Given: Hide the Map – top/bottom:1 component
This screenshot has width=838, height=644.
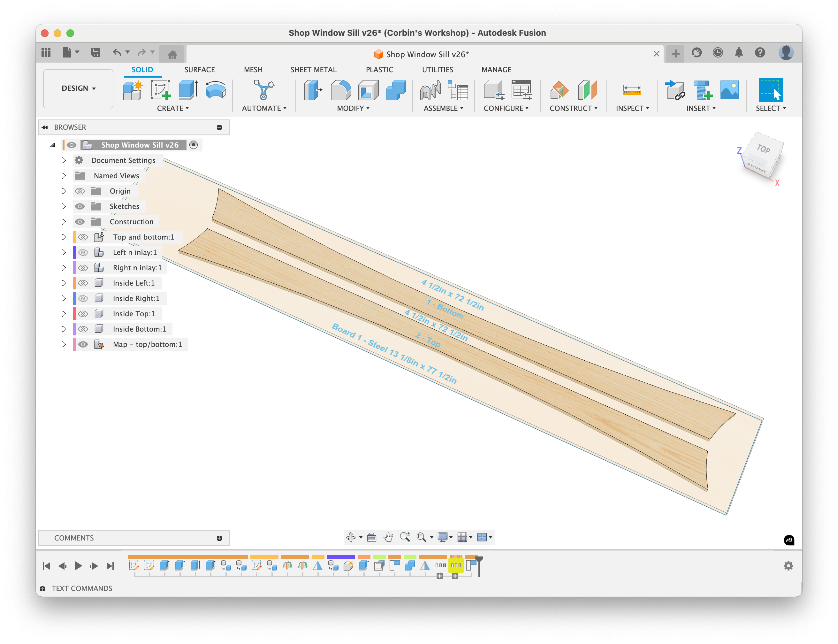Looking at the screenshot, I should (83, 344).
